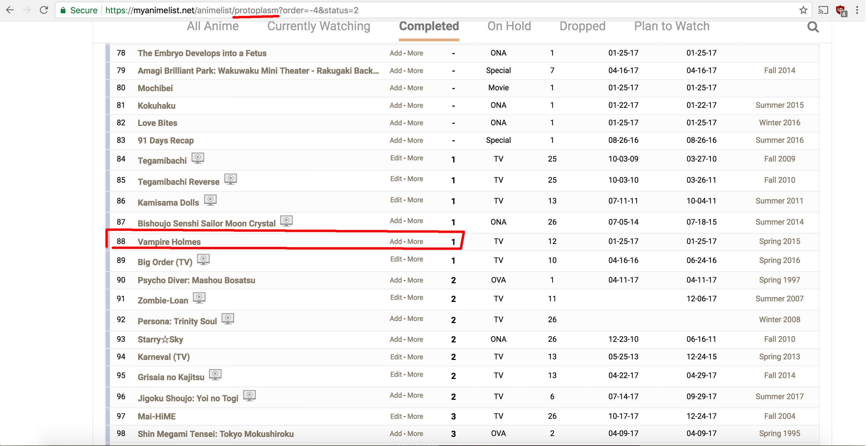868x446 pixels.
Task: Click the anime list search magnifier
Action: pyautogui.click(x=813, y=27)
